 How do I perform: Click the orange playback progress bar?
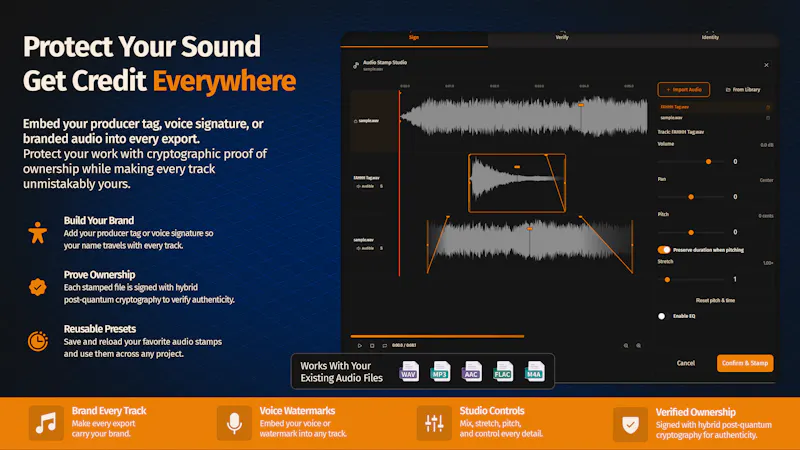click(x=437, y=336)
